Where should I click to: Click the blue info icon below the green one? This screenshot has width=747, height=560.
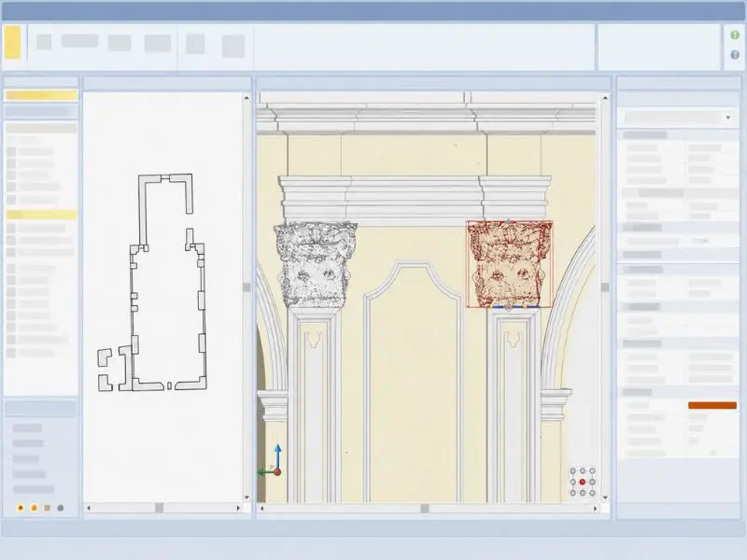click(735, 55)
